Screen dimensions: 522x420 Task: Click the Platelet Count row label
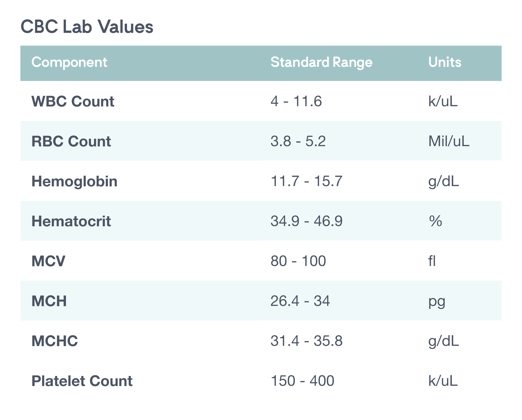click(x=82, y=381)
